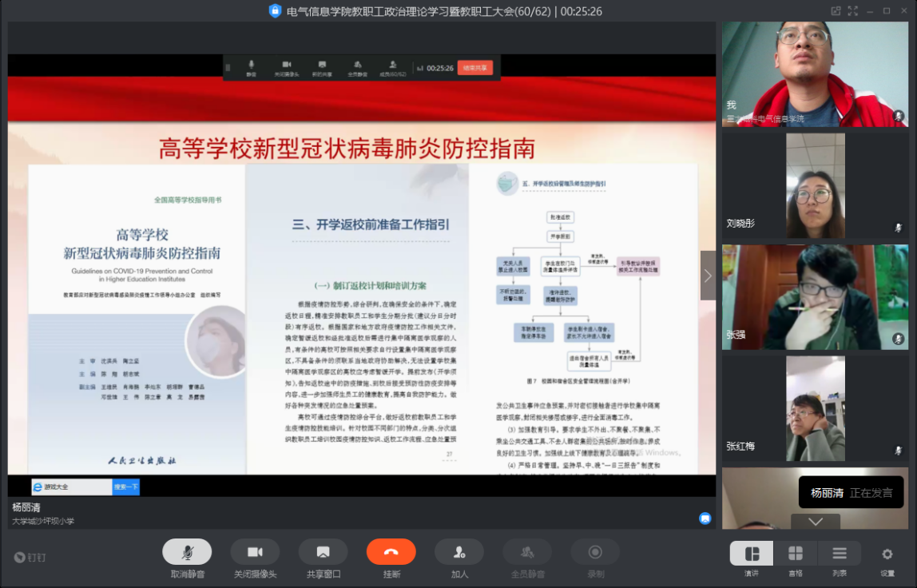
Task: Open the 共享窗口 share window option
Action: (x=323, y=552)
